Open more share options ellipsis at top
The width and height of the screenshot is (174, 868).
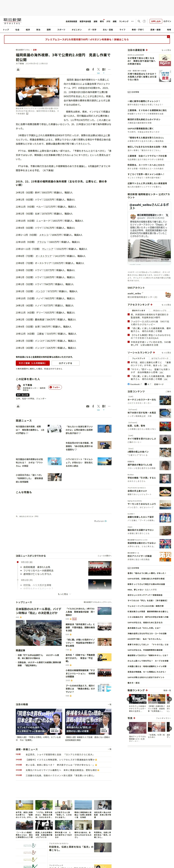[x=109, y=69]
